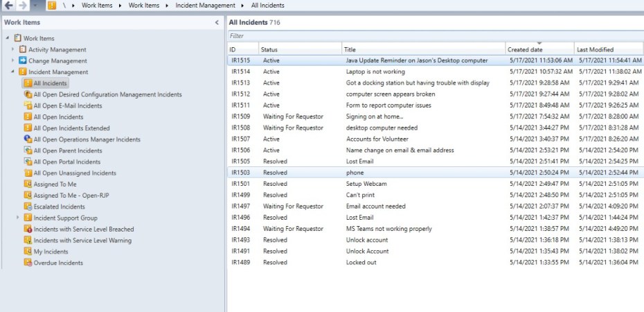Collapse the Work Items root tree node
644x312 pixels.
pyautogui.click(x=8, y=38)
